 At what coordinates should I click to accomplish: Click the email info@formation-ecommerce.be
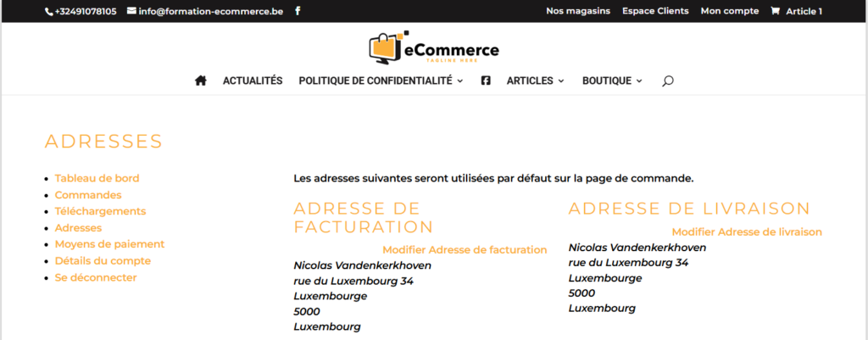[x=205, y=11]
